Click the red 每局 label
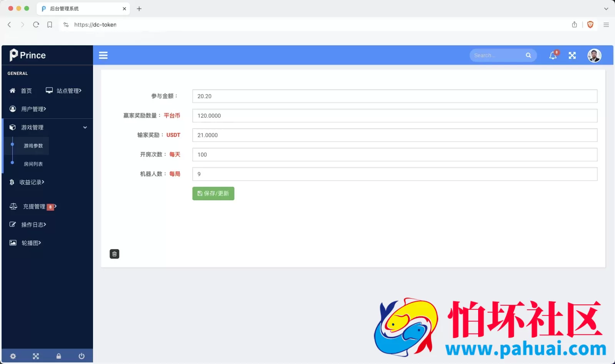Image resolution: width=615 pixels, height=364 pixels. click(x=175, y=174)
